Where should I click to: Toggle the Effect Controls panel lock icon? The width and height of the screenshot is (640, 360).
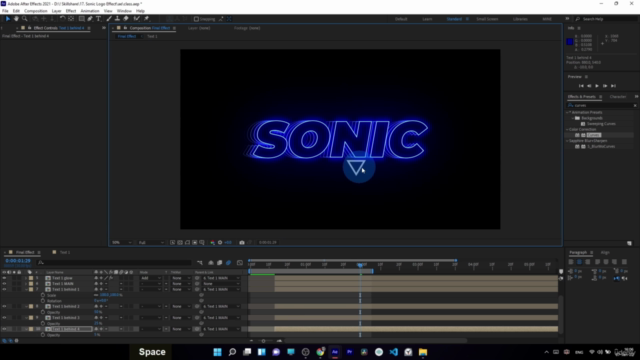pyautogui.click(x=29, y=28)
